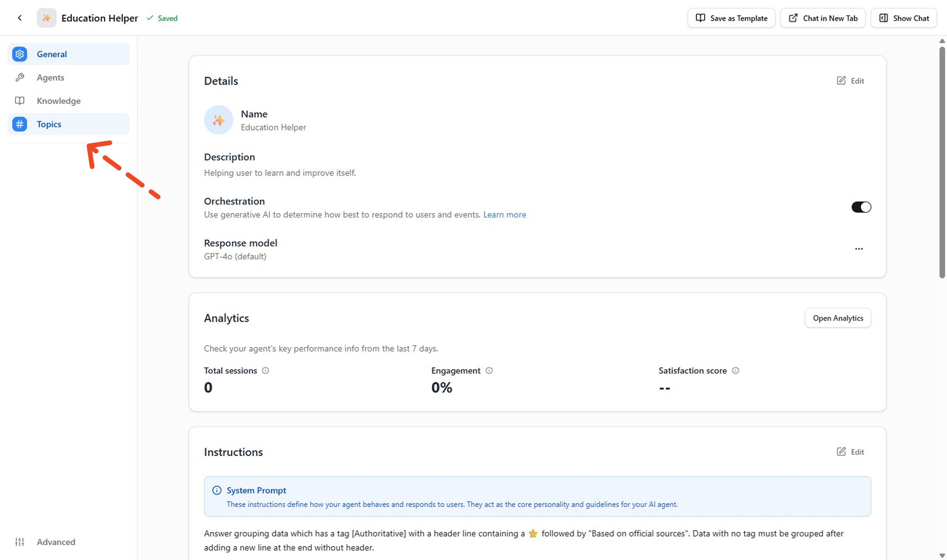
Task: Click the System Prompt info icon
Action: coord(217,490)
